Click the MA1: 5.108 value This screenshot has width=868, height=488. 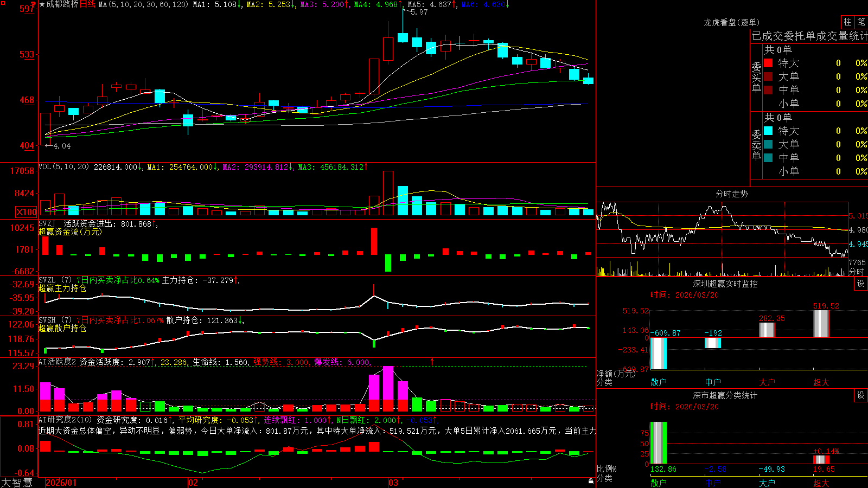tap(215, 4)
